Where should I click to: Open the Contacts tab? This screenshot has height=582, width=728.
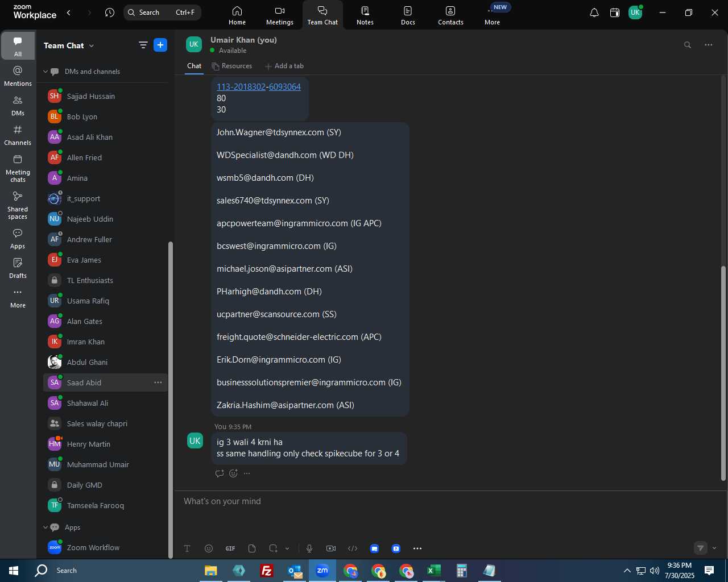click(450, 15)
